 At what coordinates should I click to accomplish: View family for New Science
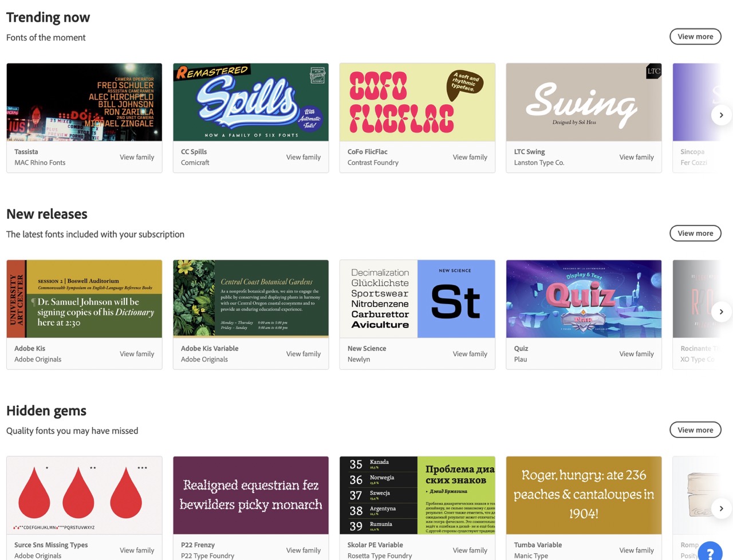pos(470,354)
